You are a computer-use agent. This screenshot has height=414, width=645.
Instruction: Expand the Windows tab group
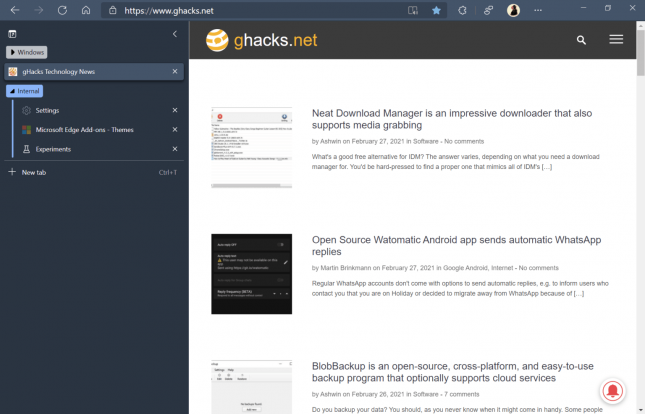tap(27, 52)
